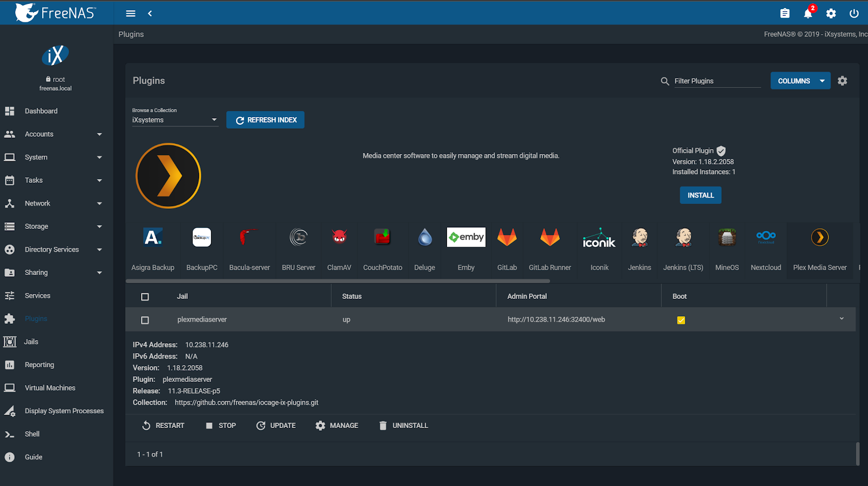
Task: Open top bar settings gear
Action: pyautogui.click(x=831, y=14)
